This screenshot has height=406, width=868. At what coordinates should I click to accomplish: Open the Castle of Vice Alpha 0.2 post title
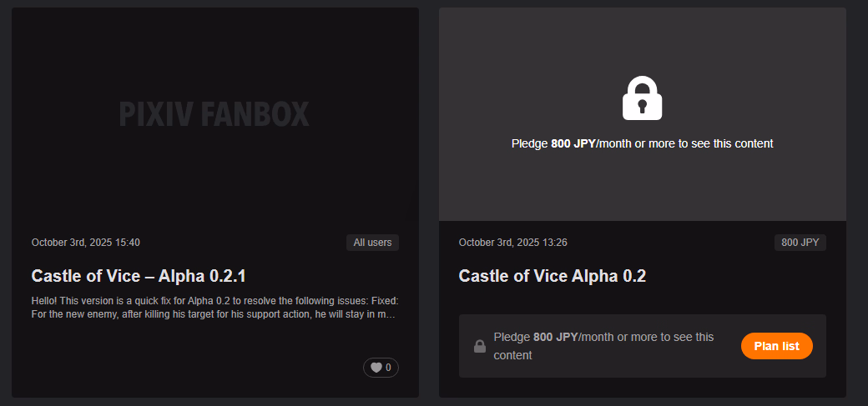pos(552,276)
